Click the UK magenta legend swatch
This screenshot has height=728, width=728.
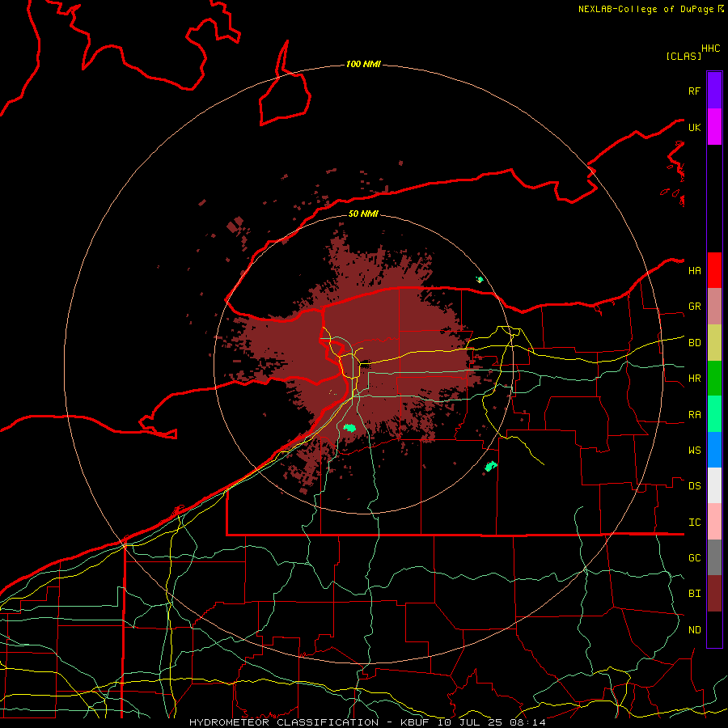[x=714, y=127]
